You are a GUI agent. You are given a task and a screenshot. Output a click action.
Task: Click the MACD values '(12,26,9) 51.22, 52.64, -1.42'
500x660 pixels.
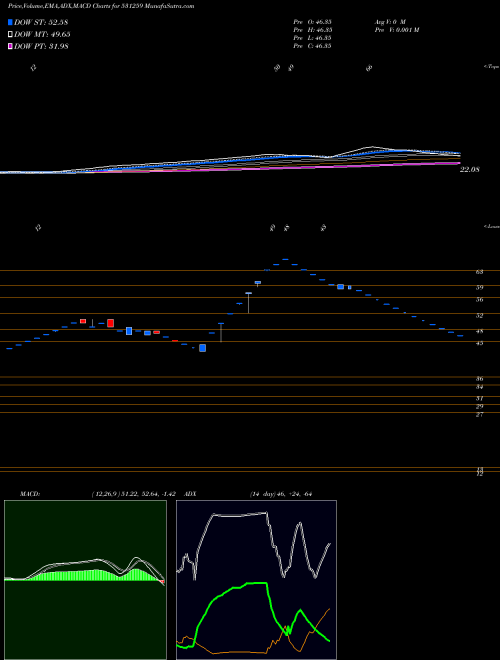(x=133, y=494)
